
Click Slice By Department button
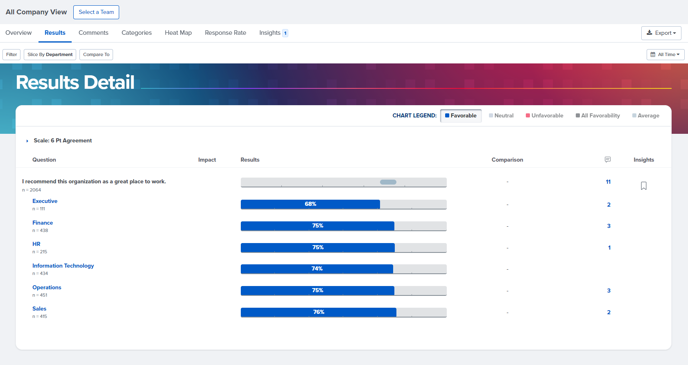click(x=50, y=54)
